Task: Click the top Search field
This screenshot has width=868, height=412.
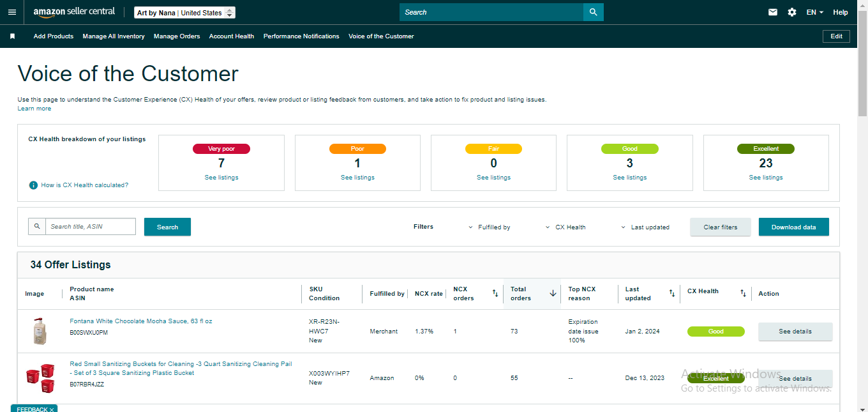Action: coord(491,12)
